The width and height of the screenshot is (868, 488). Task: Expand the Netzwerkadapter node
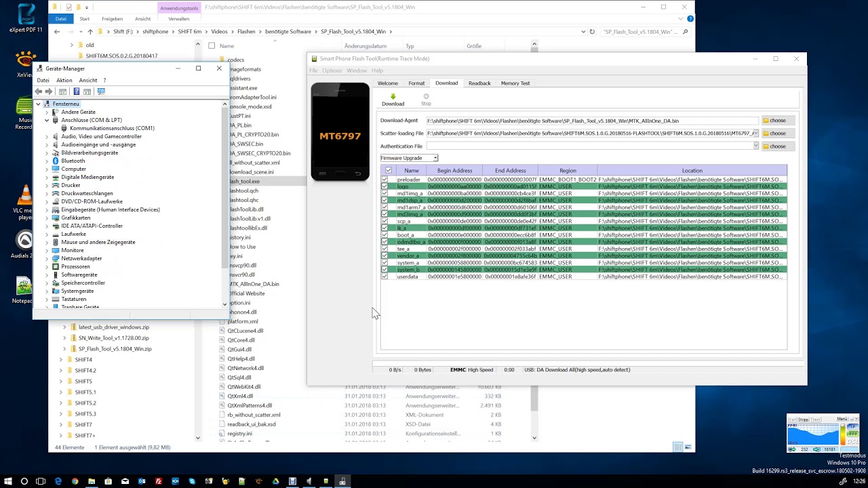(x=47, y=258)
